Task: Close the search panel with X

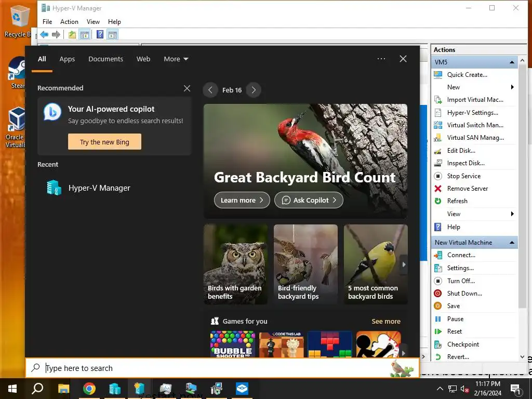Action: coord(403,59)
